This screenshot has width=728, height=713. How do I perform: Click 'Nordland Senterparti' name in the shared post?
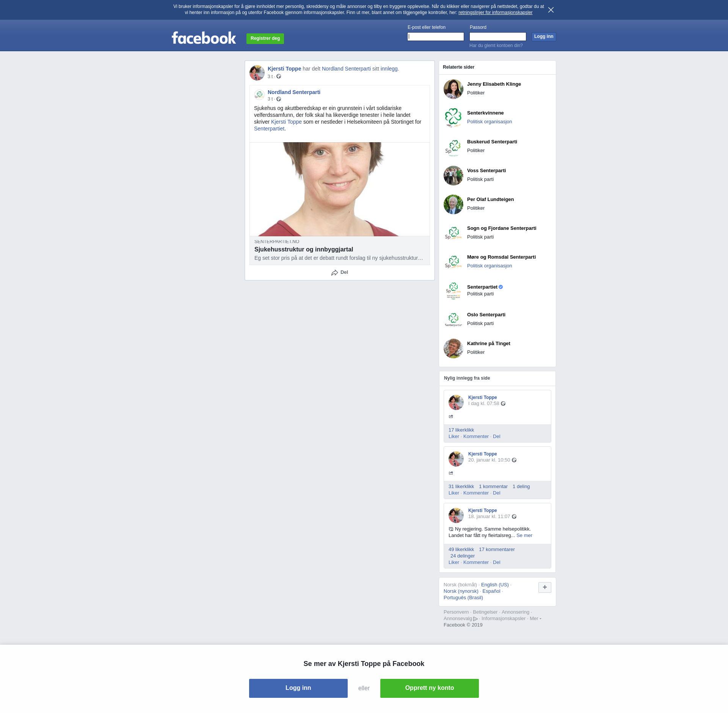click(294, 92)
